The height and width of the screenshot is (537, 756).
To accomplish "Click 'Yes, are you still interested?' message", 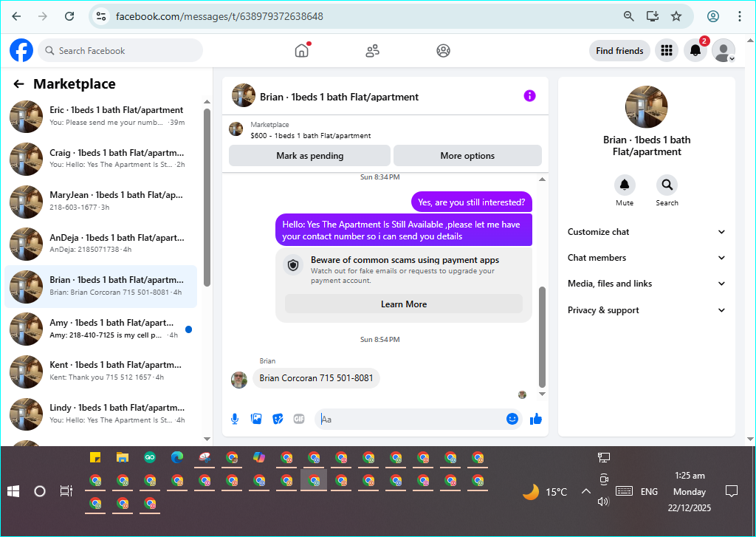I will (472, 202).
